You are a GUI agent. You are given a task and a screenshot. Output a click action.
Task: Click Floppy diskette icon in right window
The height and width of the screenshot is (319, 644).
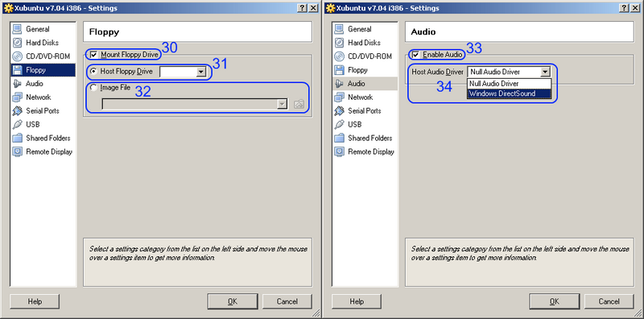pyautogui.click(x=339, y=70)
